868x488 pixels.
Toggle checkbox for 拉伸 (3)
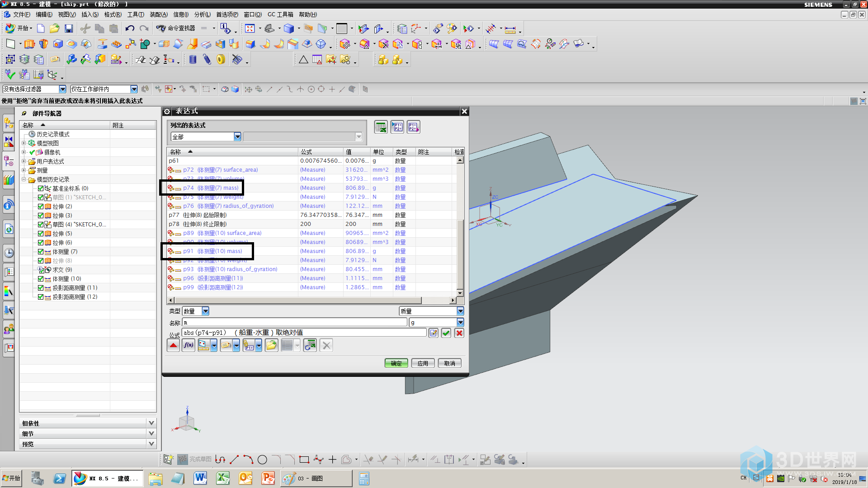[41, 216]
